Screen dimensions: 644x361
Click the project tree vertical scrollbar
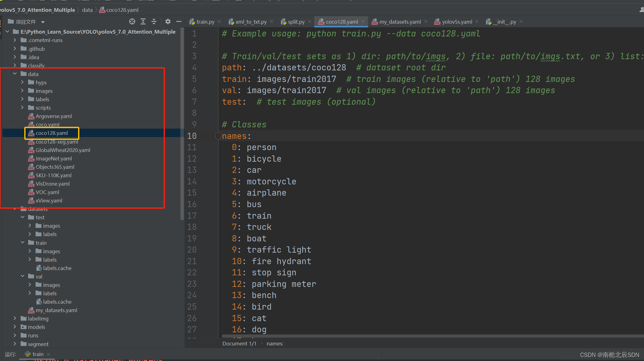pyautogui.click(x=182, y=124)
